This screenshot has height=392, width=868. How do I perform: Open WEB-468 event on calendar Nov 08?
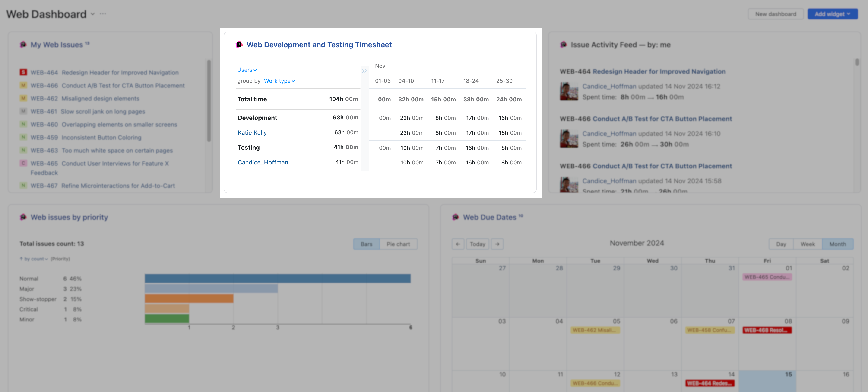pyautogui.click(x=767, y=330)
